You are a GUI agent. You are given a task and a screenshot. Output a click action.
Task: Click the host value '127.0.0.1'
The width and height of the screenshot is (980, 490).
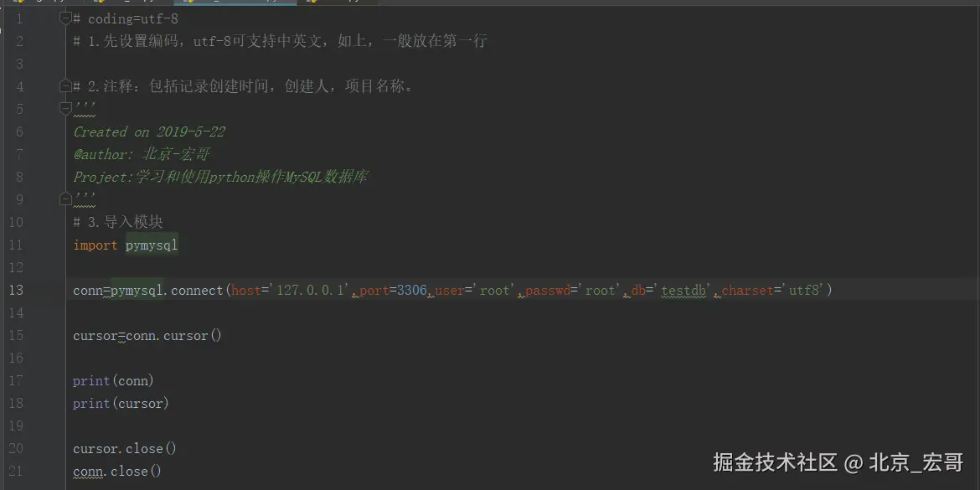pos(310,290)
